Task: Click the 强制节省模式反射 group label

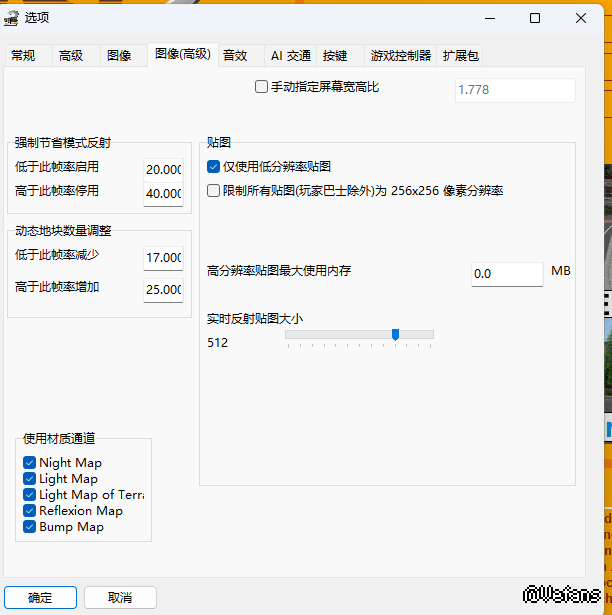Action: tap(63, 142)
